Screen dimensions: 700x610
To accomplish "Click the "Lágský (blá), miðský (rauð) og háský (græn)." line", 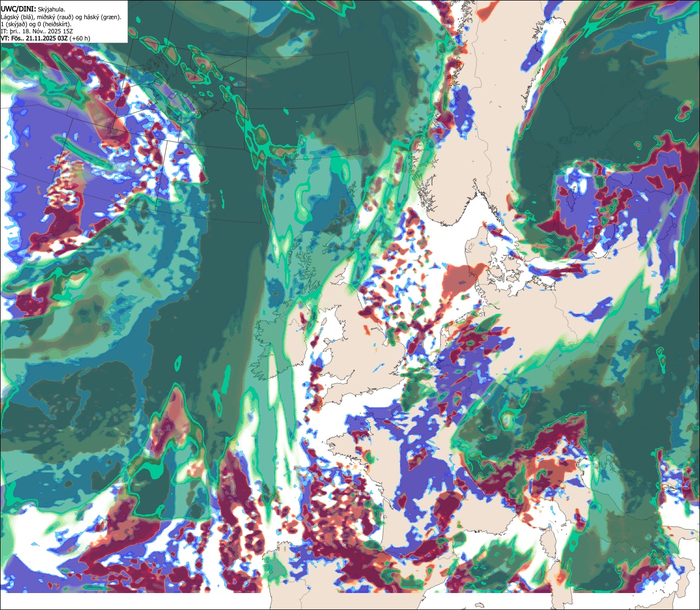I will click(x=61, y=17).
